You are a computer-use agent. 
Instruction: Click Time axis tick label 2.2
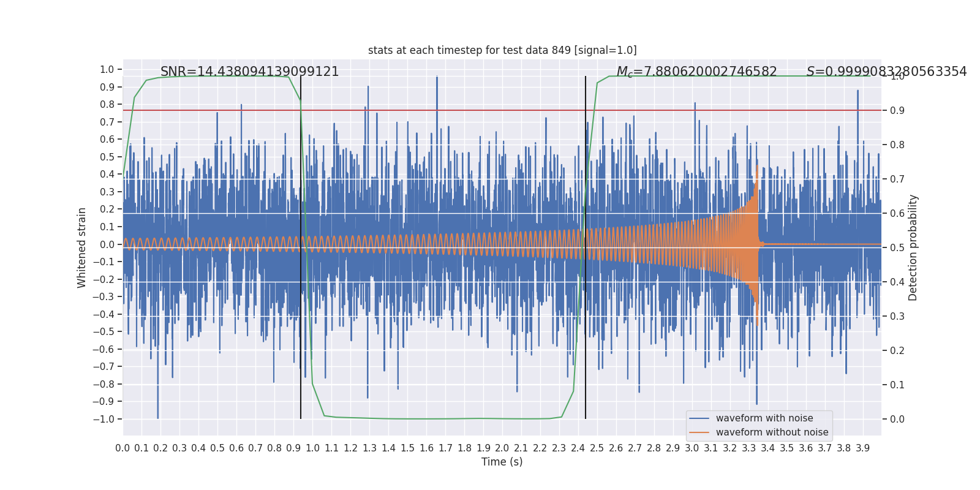pyautogui.click(x=540, y=448)
